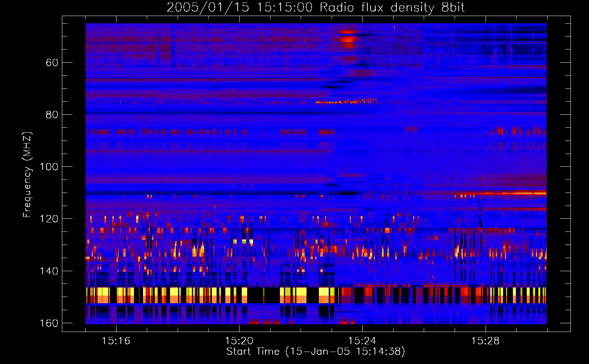Click the 'Frequency (MHZ)' axis label
589x364 pixels.
pos(27,175)
